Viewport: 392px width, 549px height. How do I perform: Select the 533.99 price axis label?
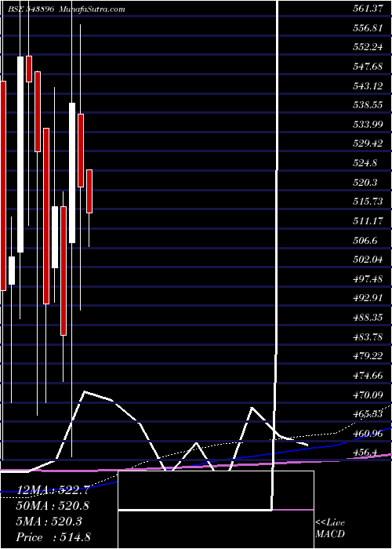point(367,124)
